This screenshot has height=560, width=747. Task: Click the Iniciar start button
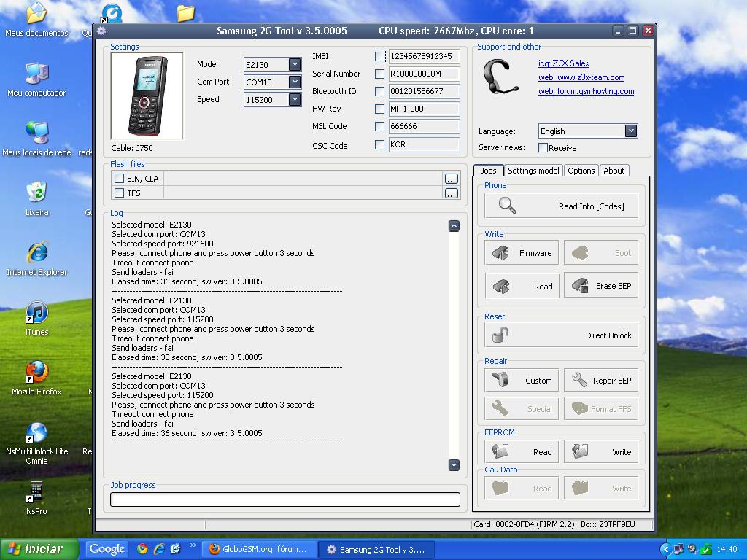pyautogui.click(x=39, y=549)
